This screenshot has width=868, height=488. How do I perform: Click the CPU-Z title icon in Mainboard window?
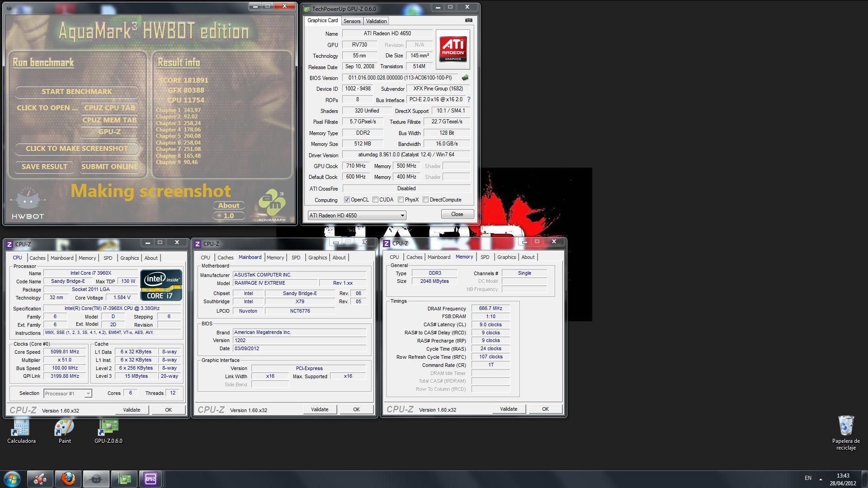tap(198, 244)
